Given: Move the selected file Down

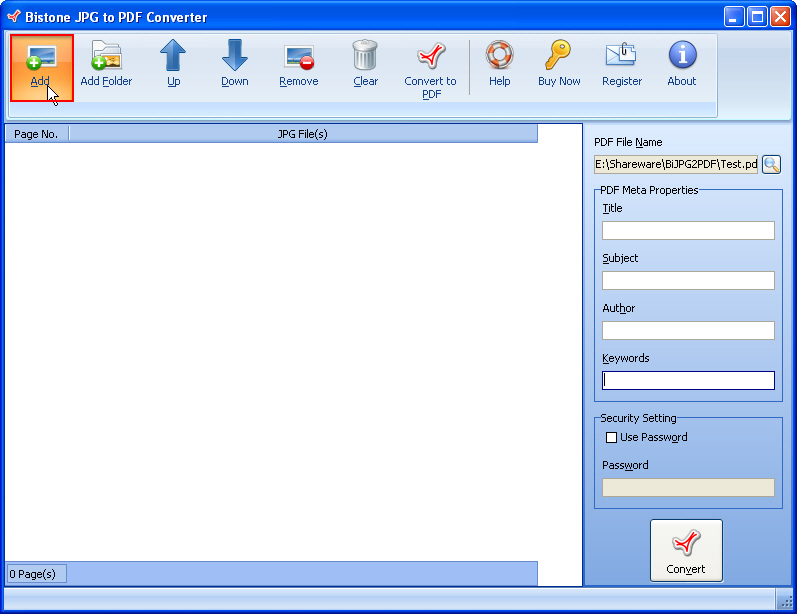Looking at the screenshot, I should [235, 64].
